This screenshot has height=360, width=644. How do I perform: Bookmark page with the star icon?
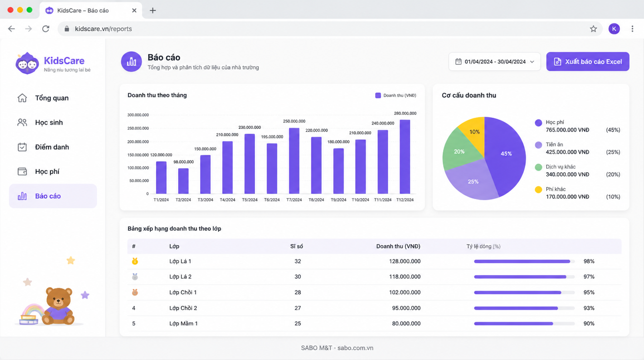tap(593, 29)
